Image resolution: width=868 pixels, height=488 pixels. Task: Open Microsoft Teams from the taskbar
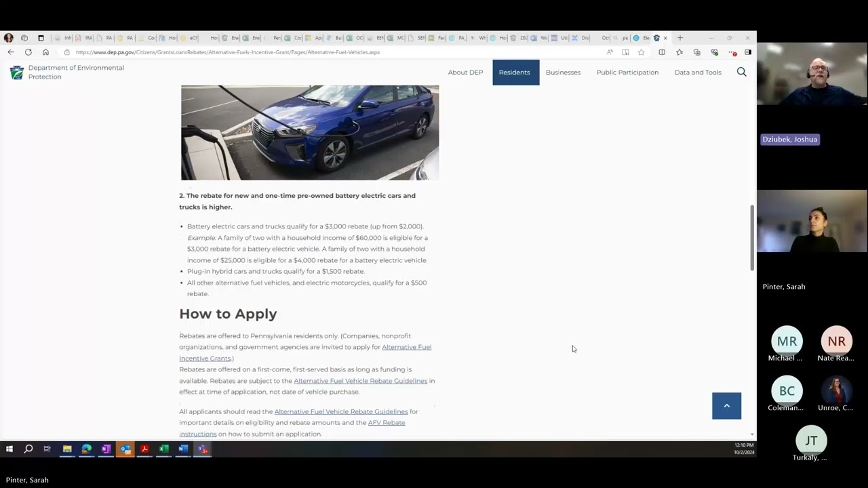coord(203,449)
